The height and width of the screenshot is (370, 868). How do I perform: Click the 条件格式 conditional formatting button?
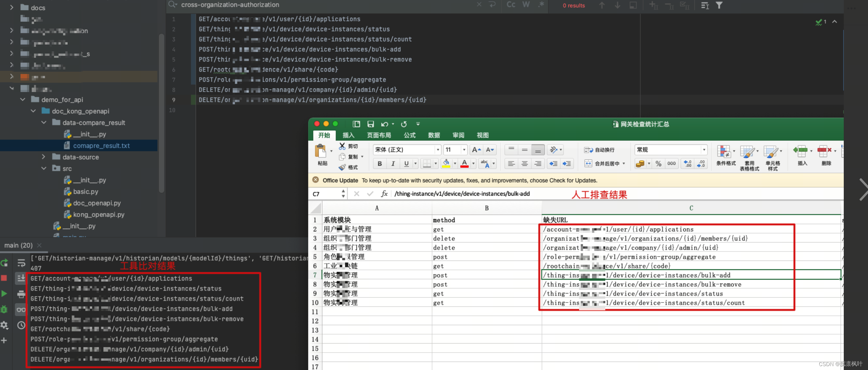pyautogui.click(x=725, y=156)
